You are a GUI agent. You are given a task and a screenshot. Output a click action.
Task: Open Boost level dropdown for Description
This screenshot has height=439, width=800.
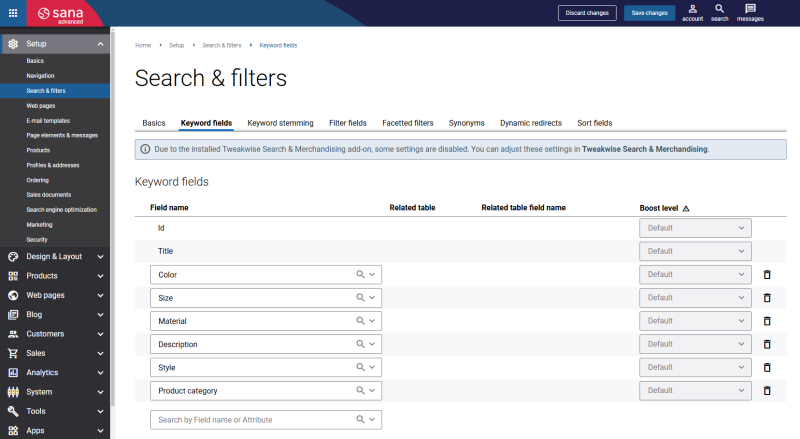(695, 344)
